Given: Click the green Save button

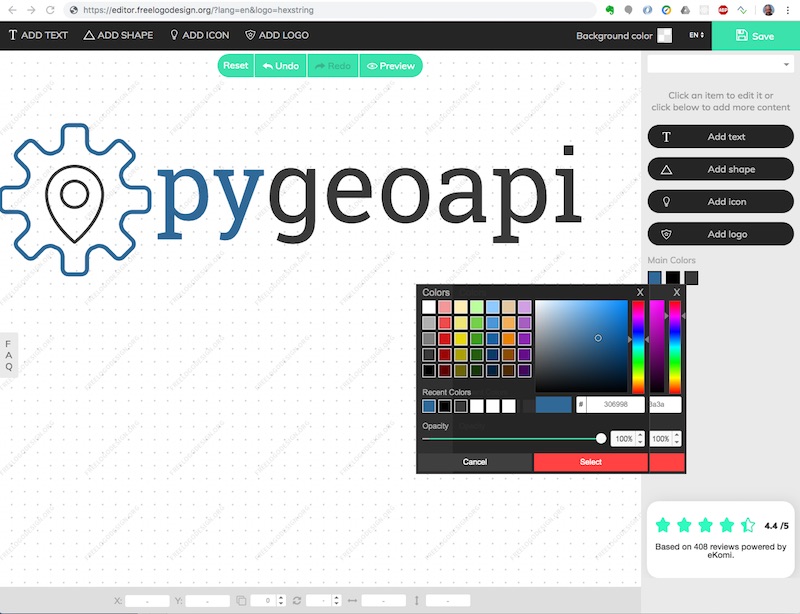Looking at the screenshot, I should pos(755,36).
